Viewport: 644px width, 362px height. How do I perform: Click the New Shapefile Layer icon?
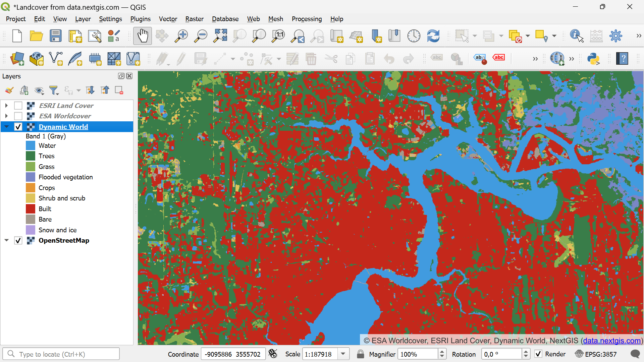(56, 59)
